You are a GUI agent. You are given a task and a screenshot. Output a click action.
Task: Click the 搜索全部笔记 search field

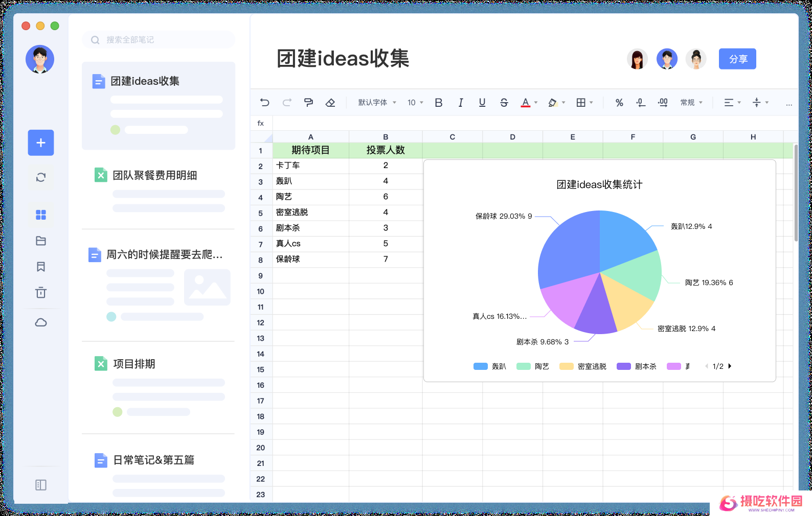[159, 40]
